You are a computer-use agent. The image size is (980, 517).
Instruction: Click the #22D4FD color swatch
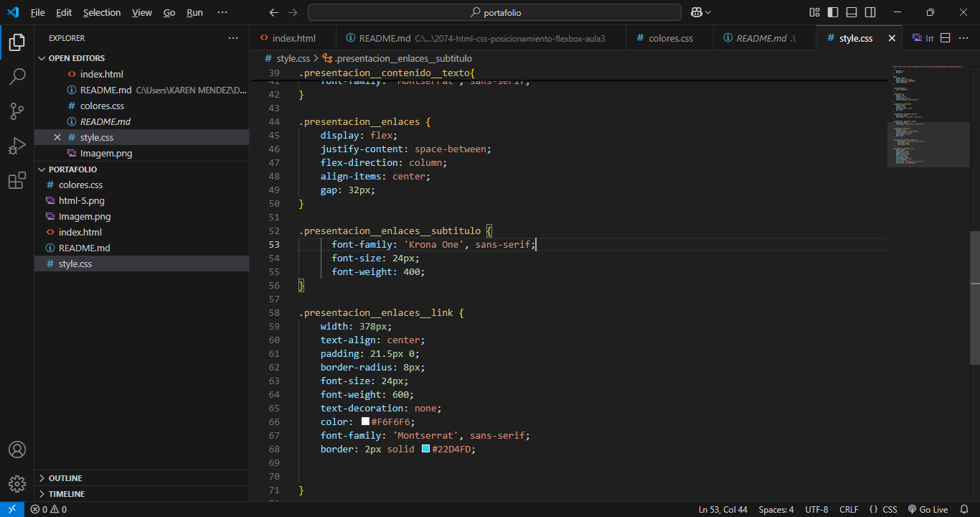coord(425,449)
